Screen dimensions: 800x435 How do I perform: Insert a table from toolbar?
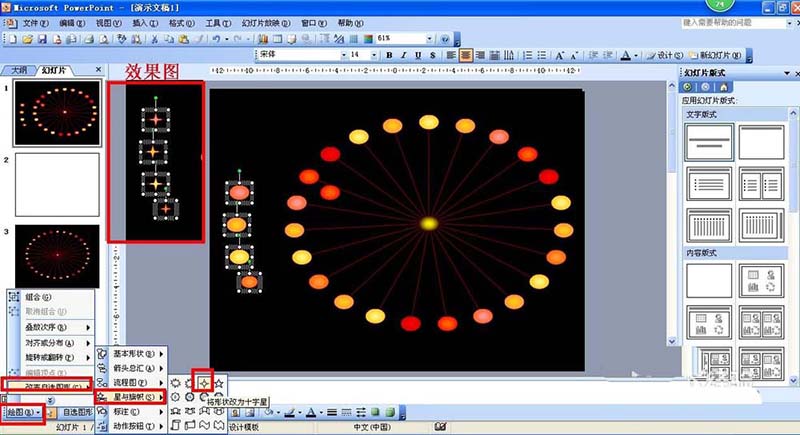coord(278,39)
